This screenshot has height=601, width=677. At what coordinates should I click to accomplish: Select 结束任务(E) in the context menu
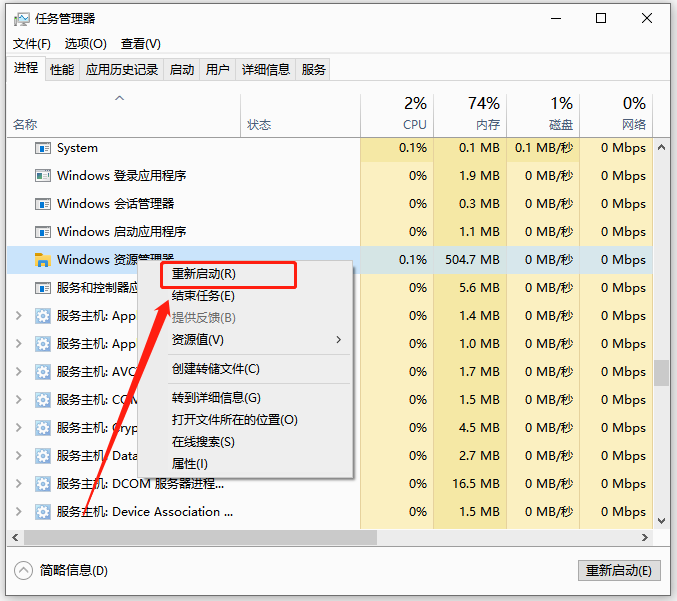[x=204, y=296]
